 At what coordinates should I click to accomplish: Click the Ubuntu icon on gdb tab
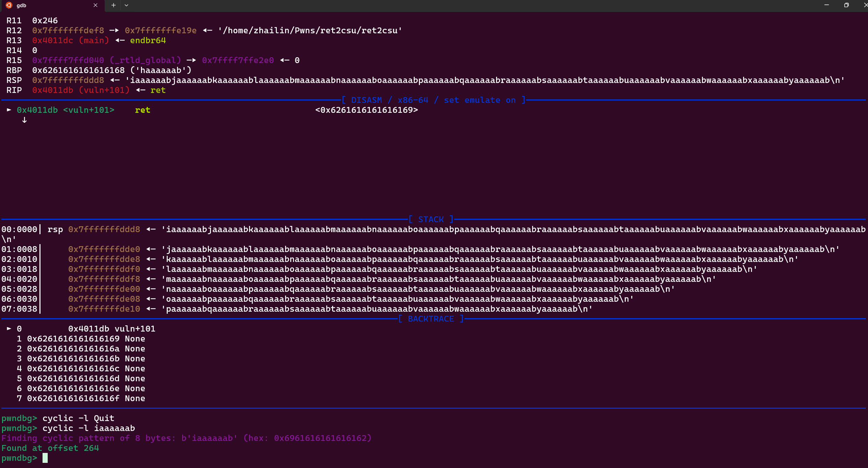click(x=9, y=5)
